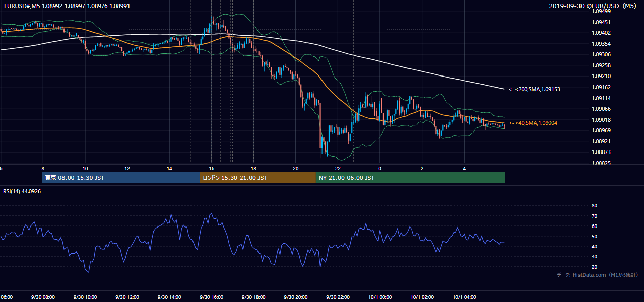The height and width of the screenshot is (302, 644).
Task: Click price axis label 1.09499
Action: click(x=601, y=12)
